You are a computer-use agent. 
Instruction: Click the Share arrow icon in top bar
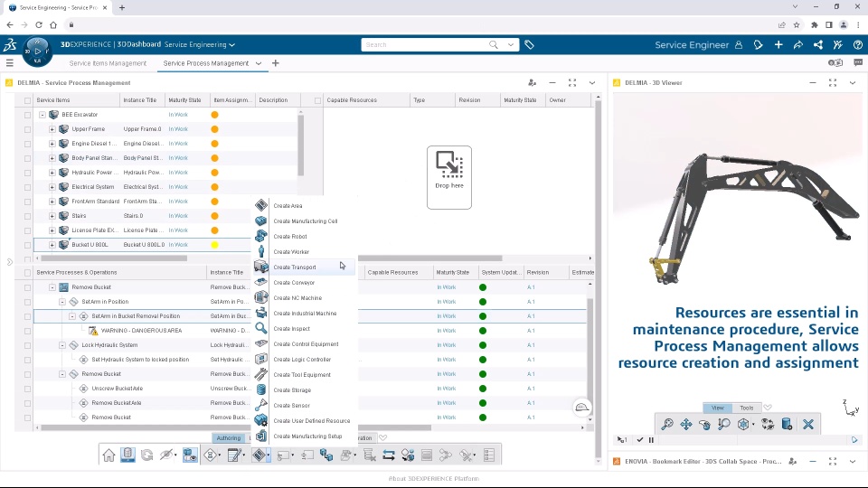coord(797,45)
